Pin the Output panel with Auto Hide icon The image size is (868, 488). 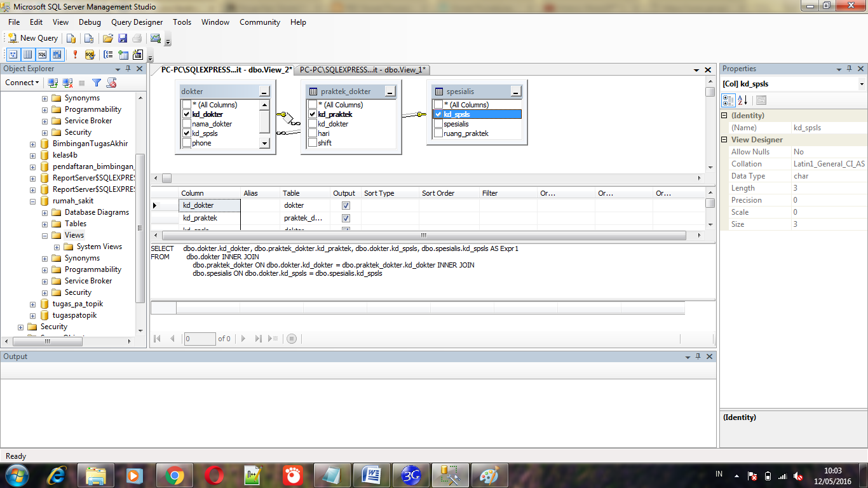tap(698, 356)
